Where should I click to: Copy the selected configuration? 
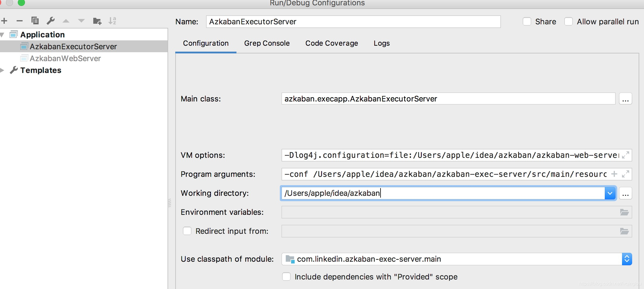click(35, 21)
